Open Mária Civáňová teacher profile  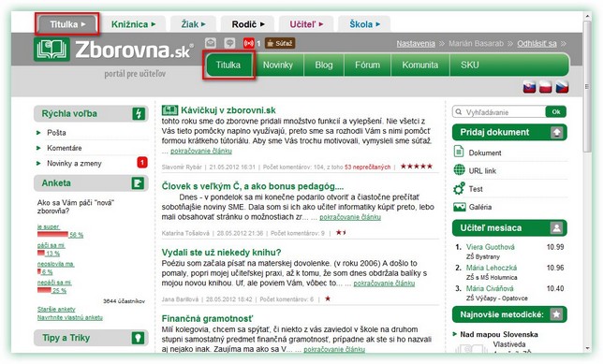[x=490, y=288]
